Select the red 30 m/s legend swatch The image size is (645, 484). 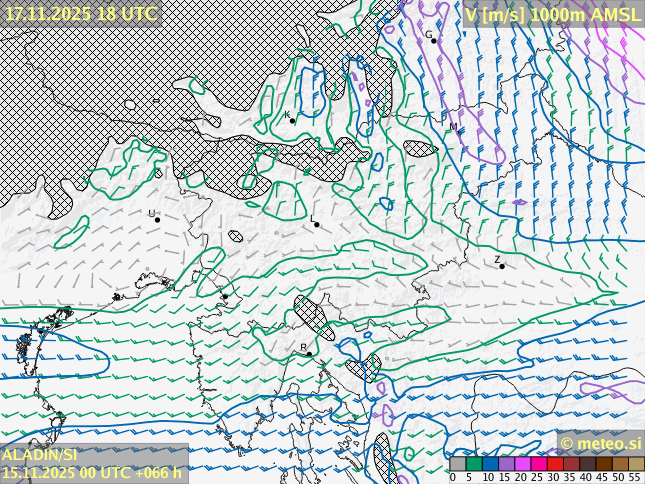(x=555, y=463)
